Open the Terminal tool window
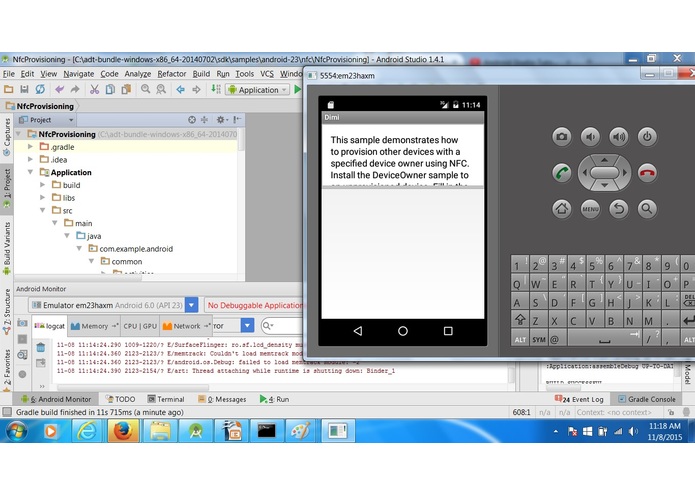695x494 pixels. click(166, 399)
